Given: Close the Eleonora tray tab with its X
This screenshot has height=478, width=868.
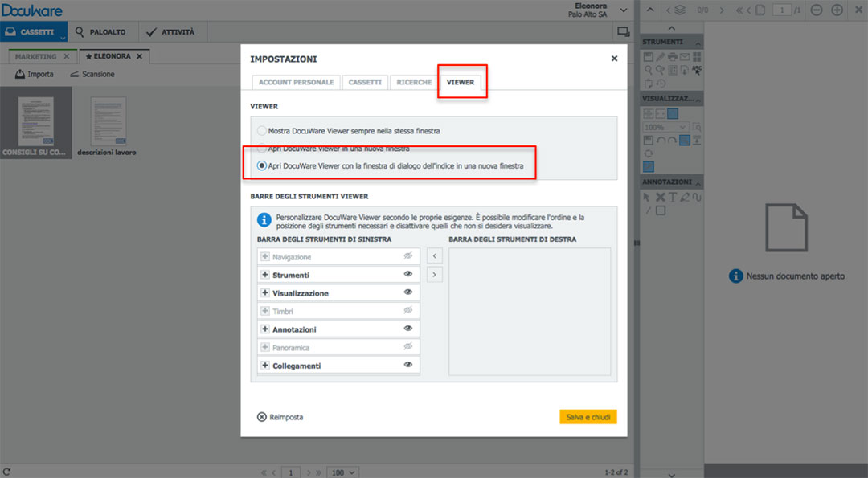Looking at the screenshot, I should pos(140,56).
